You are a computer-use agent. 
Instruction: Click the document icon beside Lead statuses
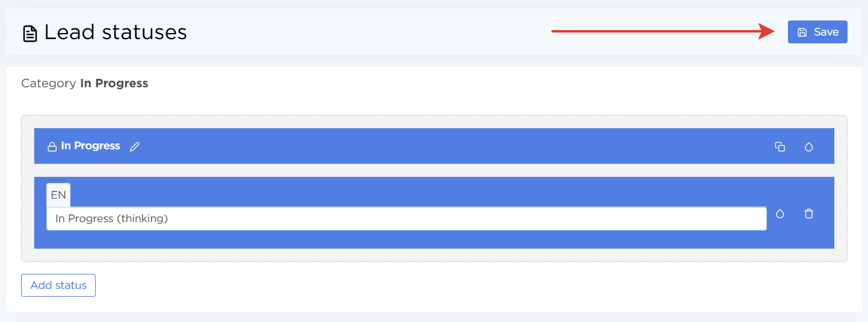tap(29, 34)
